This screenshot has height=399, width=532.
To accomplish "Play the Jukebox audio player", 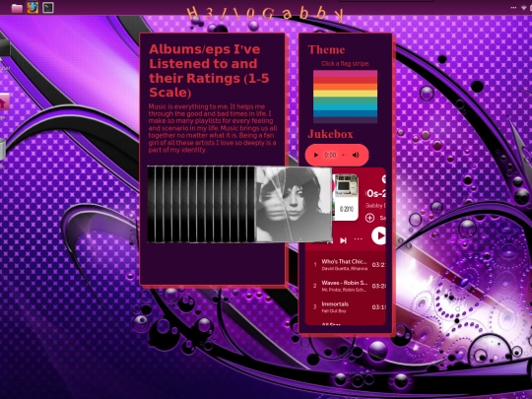I will point(316,155).
